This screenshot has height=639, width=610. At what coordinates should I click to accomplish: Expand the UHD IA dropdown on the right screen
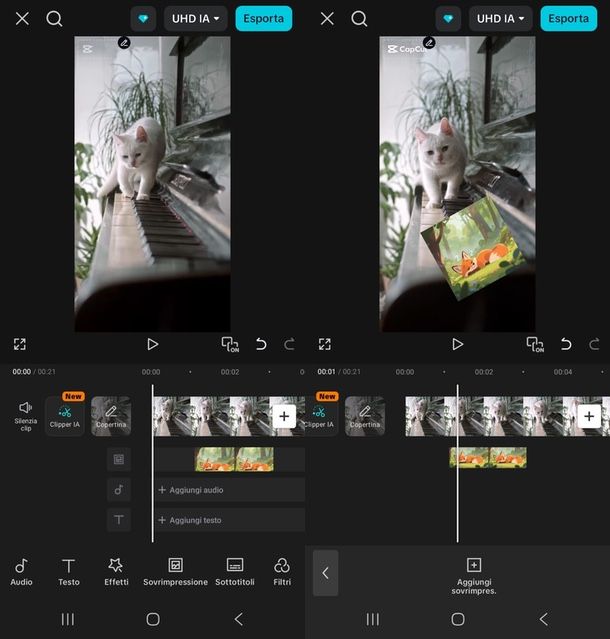(500, 18)
